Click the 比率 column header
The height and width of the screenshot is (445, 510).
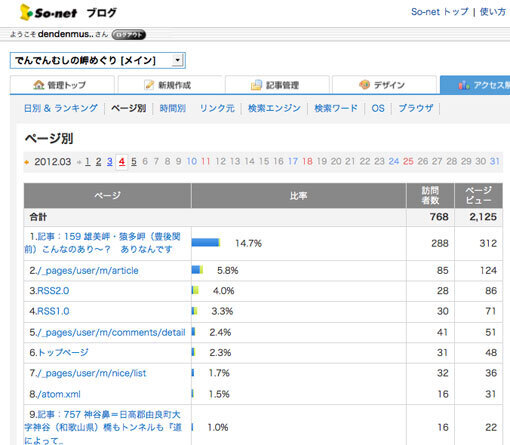(299, 196)
